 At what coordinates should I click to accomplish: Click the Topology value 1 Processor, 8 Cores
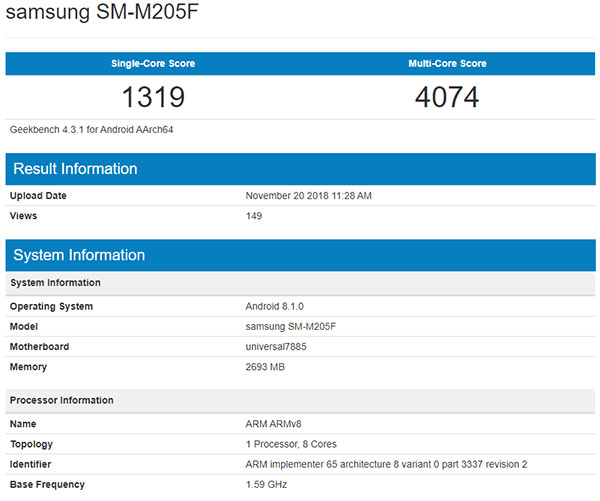(292, 444)
